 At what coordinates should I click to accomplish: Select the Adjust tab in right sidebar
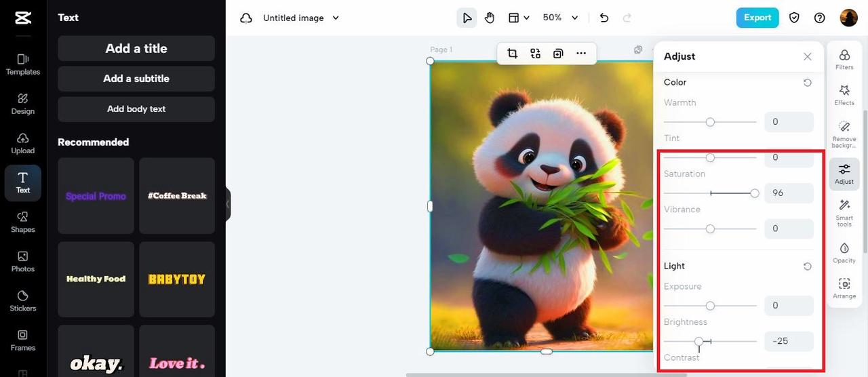tap(844, 174)
